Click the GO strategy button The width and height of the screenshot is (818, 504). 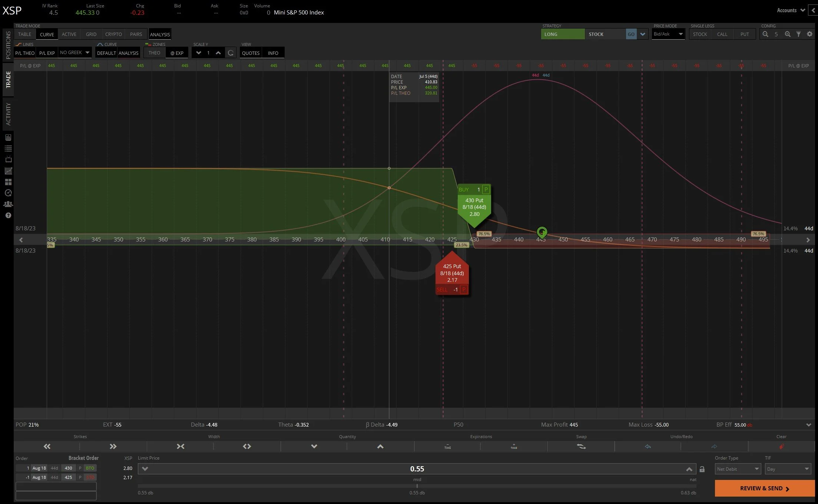click(x=631, y=34)
